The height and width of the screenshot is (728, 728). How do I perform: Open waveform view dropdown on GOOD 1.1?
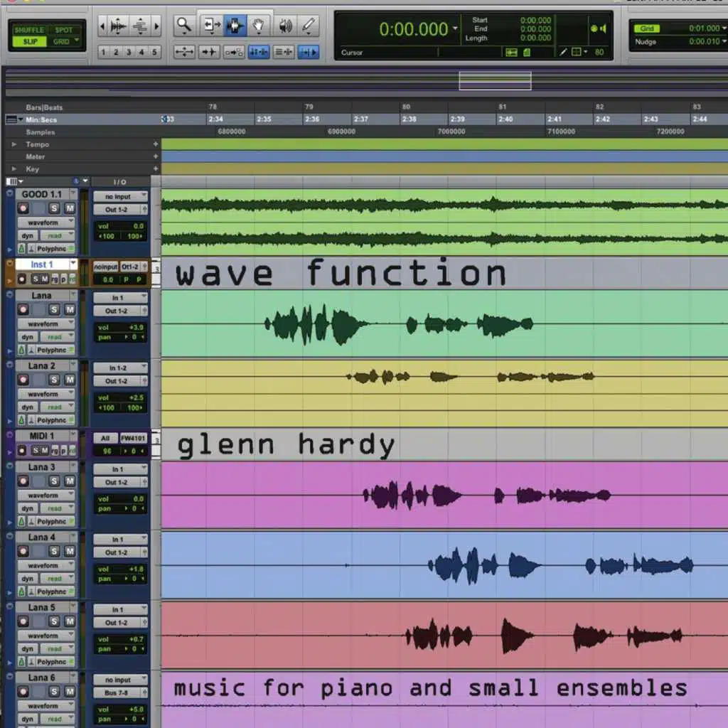coord(47,223)
